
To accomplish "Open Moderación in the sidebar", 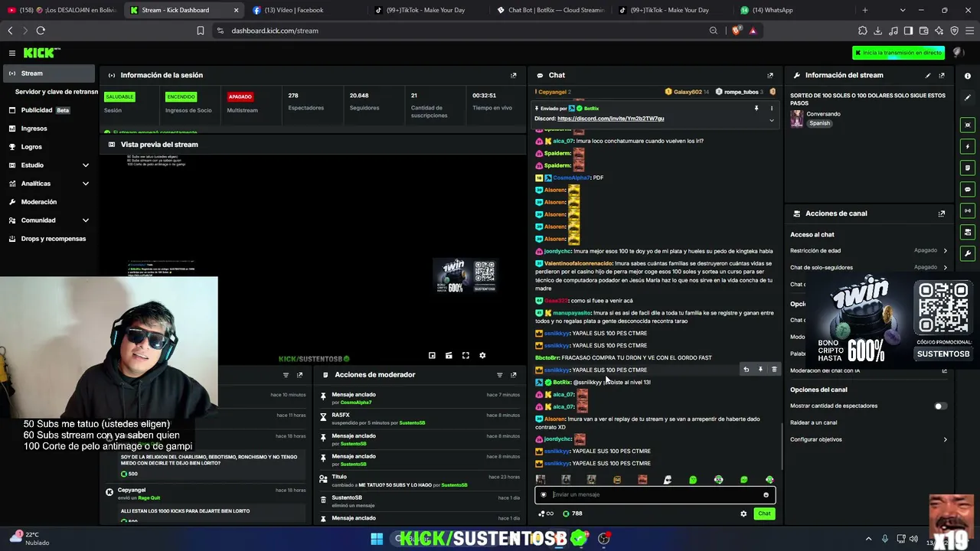I will click(x=50, y=202).
